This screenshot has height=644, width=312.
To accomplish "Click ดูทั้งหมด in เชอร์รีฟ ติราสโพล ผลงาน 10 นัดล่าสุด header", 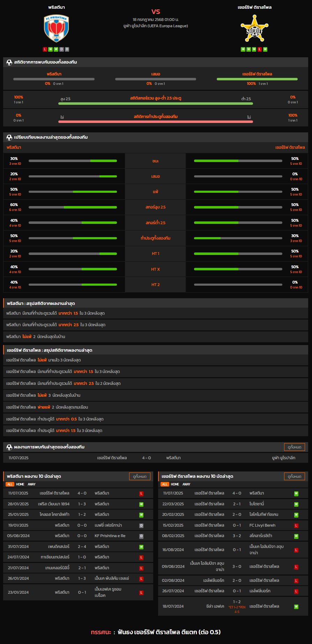I will click(295, 476).
